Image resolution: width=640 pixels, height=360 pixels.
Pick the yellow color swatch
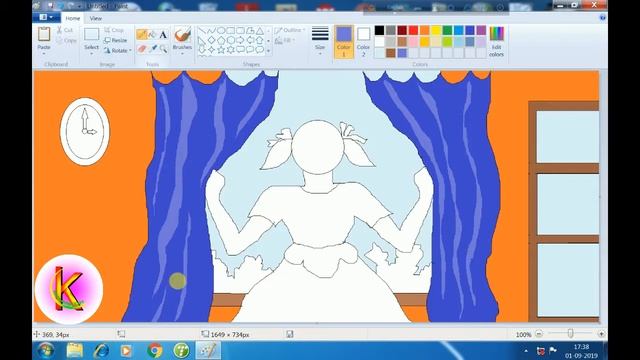tap(436, 30)
